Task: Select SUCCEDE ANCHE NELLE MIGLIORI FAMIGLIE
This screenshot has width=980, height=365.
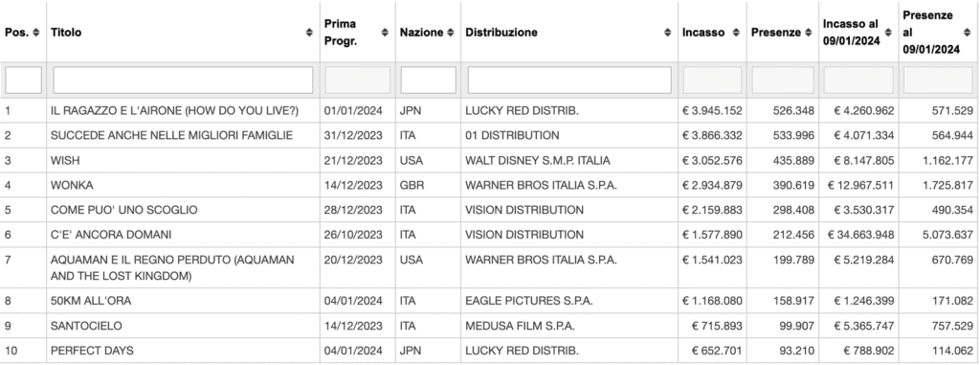Action: [x=172, y=135]
